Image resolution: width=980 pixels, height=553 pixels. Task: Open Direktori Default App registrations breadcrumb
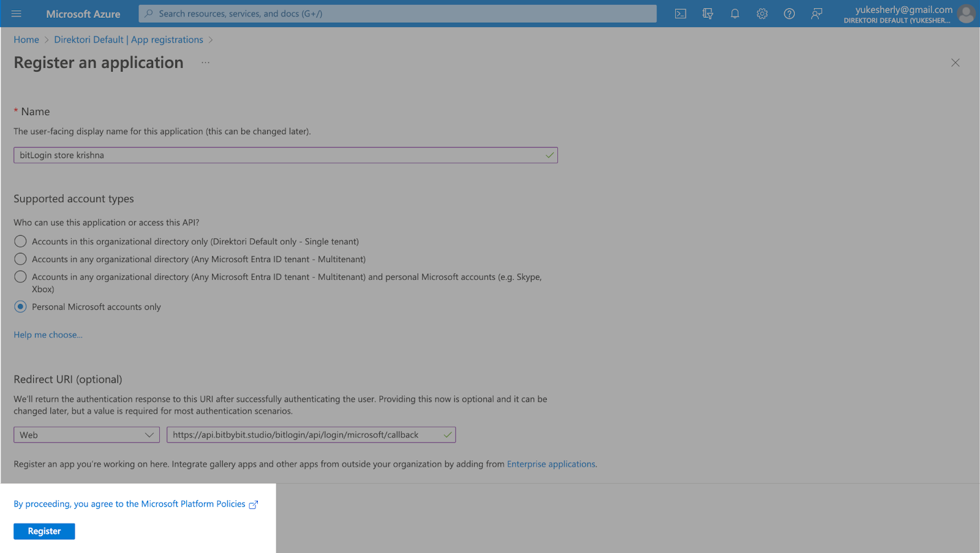point(129,40)
